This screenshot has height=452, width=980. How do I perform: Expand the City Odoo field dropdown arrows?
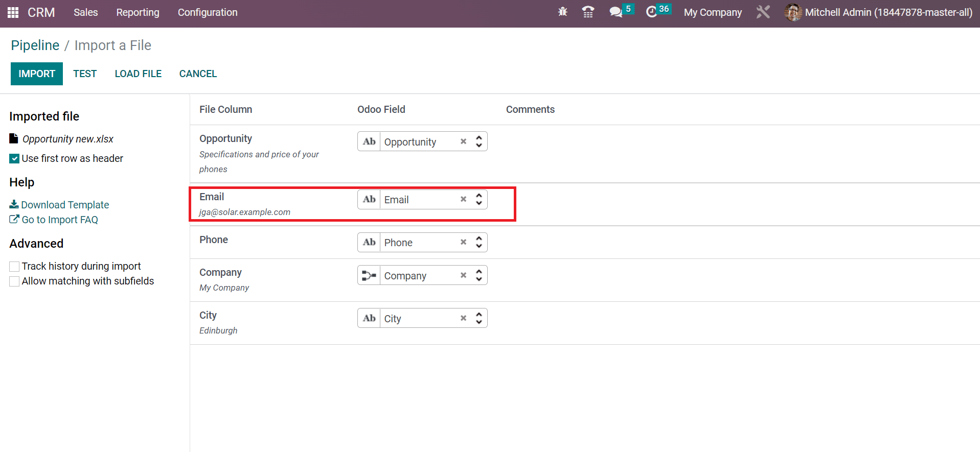[x=479, y=318]
